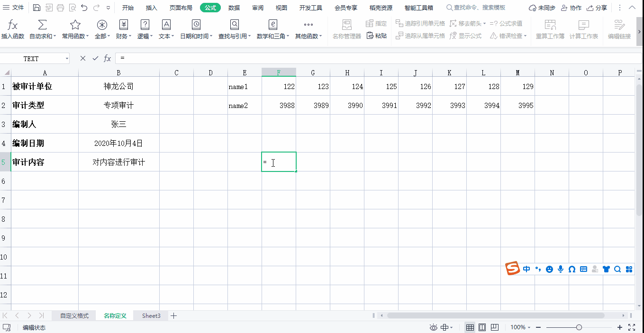
Task: Switch to the 视图 (View) tab
Action: click(x=281, y=8)
